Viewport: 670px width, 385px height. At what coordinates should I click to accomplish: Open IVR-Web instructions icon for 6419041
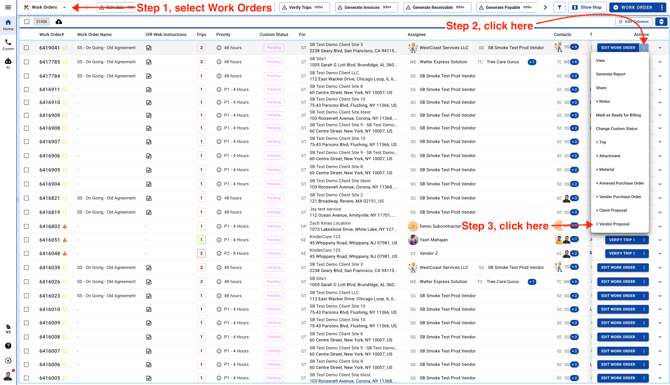tap(149, 48)
